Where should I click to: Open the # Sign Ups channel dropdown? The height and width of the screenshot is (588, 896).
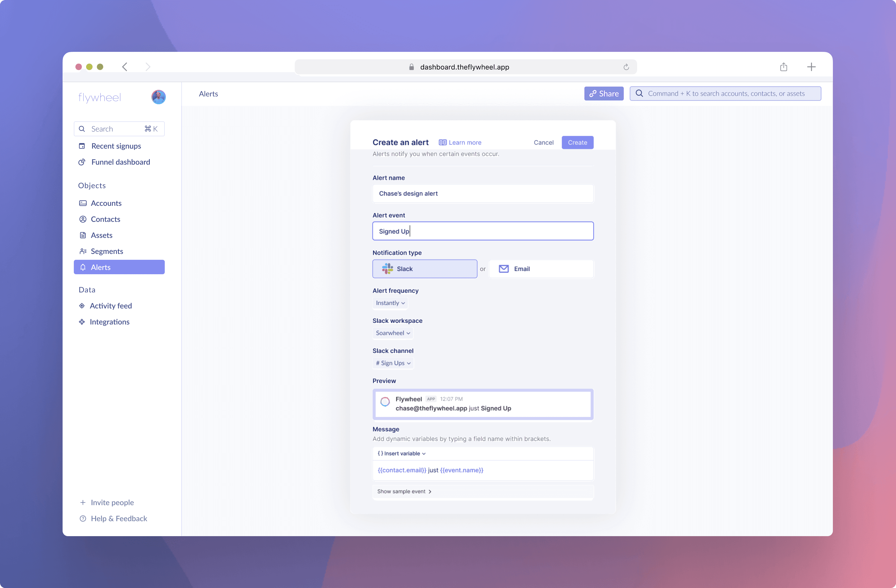[393, 363]
